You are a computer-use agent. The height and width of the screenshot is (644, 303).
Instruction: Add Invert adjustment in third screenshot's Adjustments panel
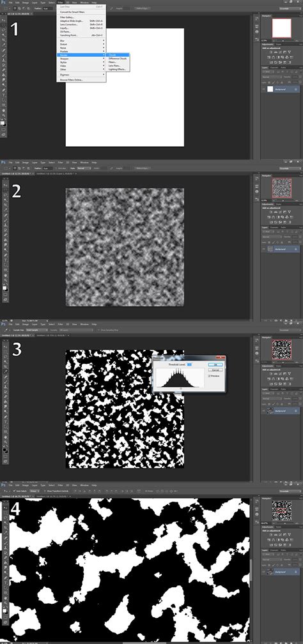(x=271, y=384)
